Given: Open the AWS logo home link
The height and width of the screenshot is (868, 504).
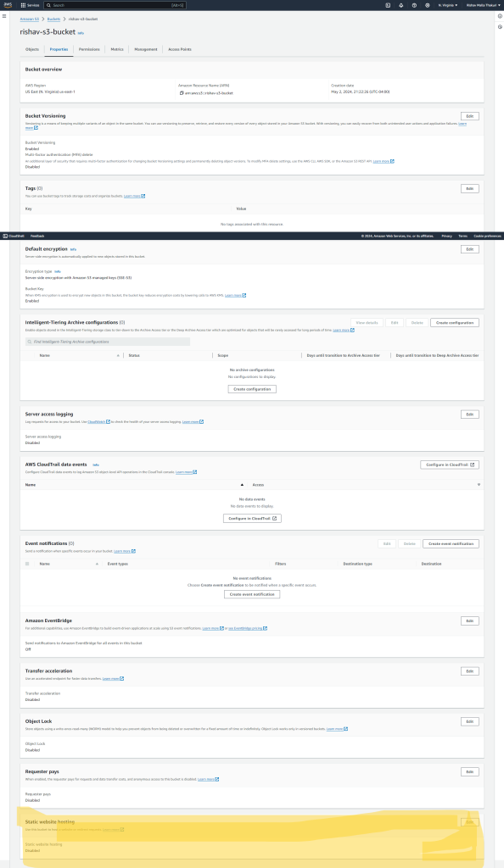Looking at the screenshot, I should pyautogui.click(x=8, y=5).
